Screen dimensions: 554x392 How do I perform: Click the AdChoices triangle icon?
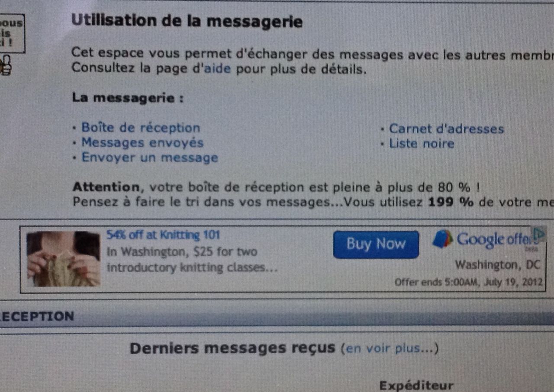click(539, 235)
